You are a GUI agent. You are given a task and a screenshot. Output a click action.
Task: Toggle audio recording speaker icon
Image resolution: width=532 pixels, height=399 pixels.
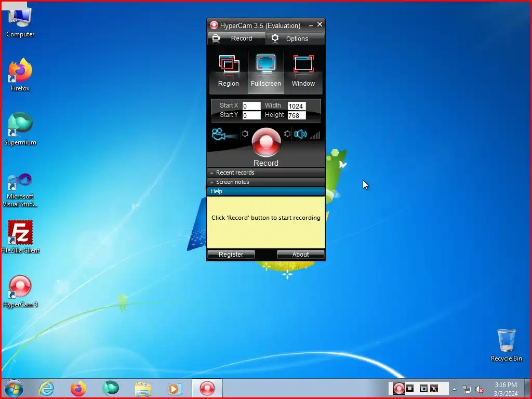tap(300, 135)
